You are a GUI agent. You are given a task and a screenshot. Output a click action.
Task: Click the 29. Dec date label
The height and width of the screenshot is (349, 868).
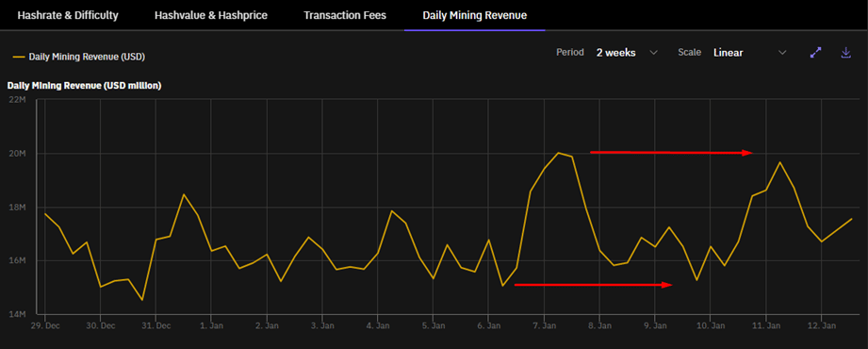pos(45,325)
